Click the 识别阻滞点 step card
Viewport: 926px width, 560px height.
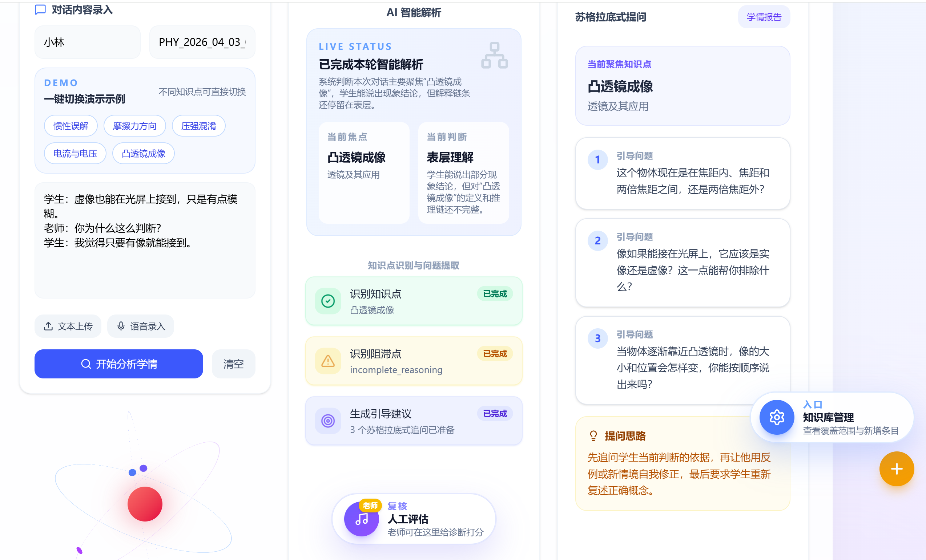pos(414,361)
